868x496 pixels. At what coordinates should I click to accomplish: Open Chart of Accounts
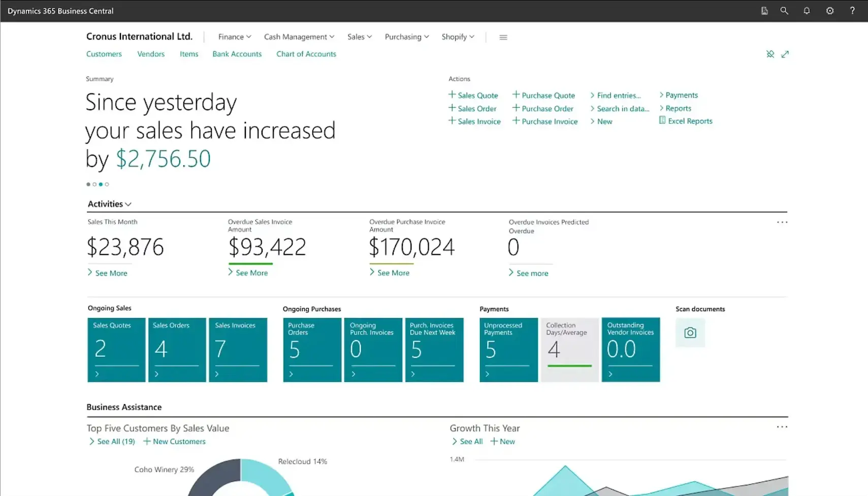point(306,54)
